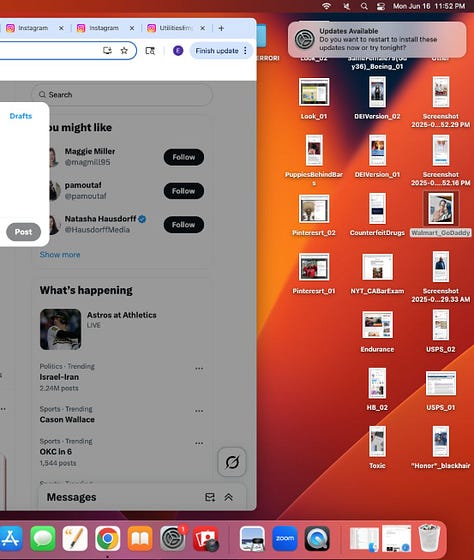Image resolution: width=474 pixels, height=560 pixels.
Task: Click the muted sound menu bar icon
Action: click(x=346, y=6)
